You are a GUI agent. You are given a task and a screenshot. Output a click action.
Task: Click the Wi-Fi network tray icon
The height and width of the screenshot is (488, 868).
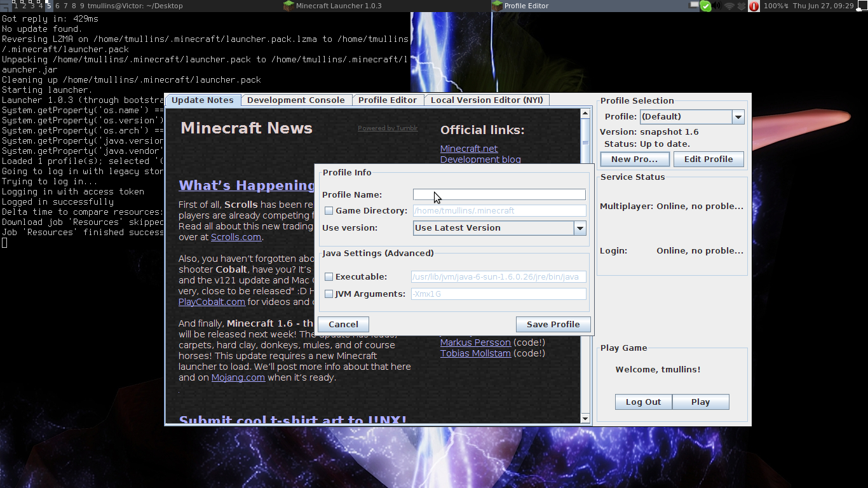(729, 6)
